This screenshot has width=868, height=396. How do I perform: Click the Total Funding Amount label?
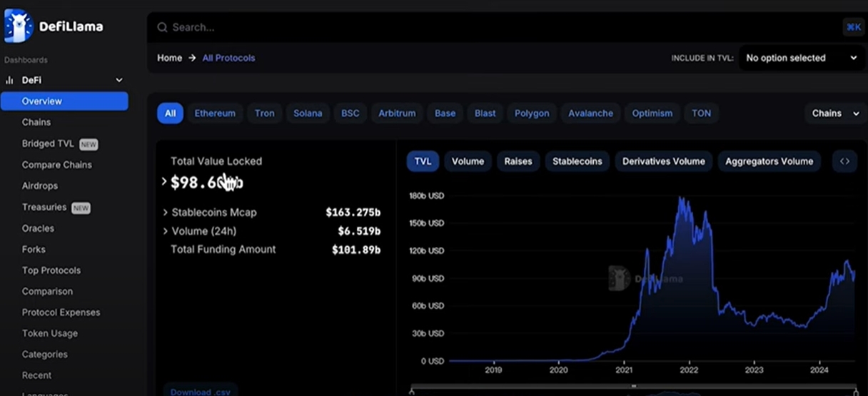(223, 250)
